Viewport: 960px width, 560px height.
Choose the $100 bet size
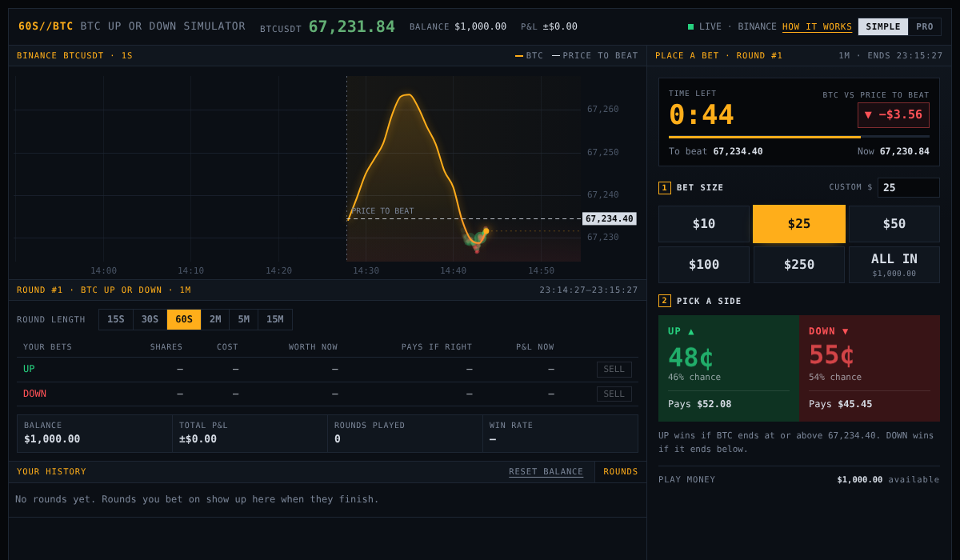tap(704, 265)
